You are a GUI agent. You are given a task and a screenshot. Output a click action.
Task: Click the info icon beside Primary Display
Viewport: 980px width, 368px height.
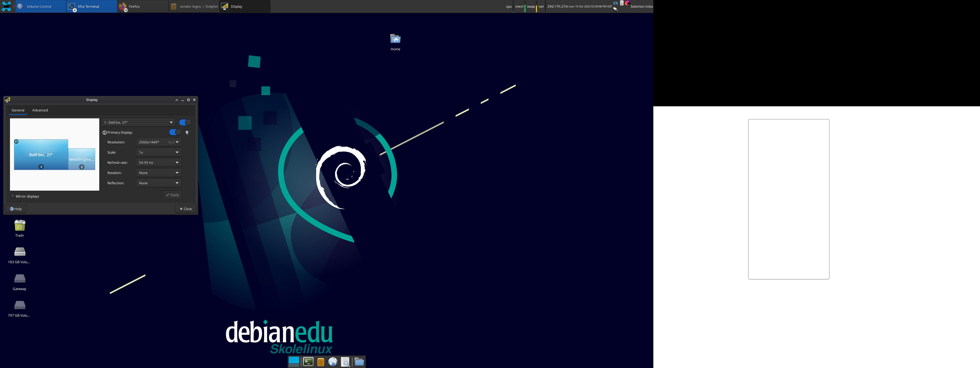click(105, 133)
